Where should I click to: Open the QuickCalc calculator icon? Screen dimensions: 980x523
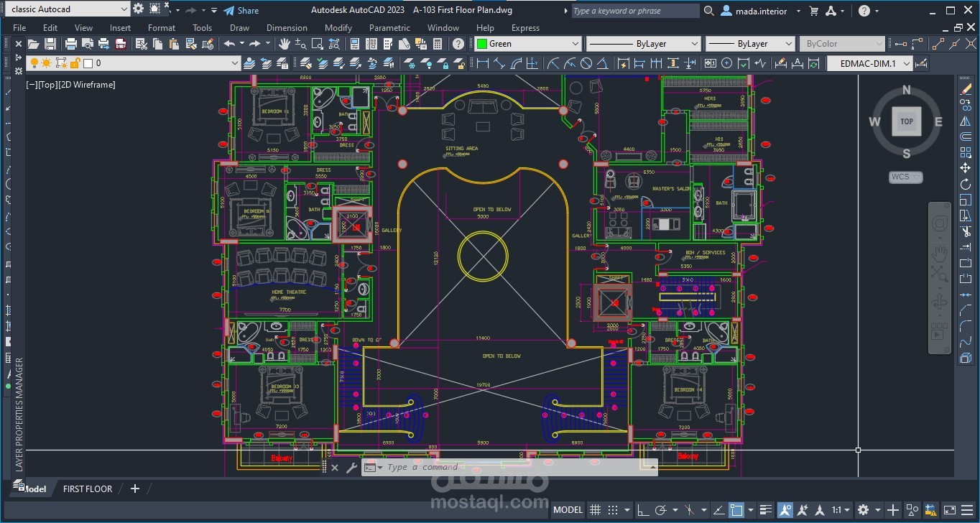pos(438,44)
